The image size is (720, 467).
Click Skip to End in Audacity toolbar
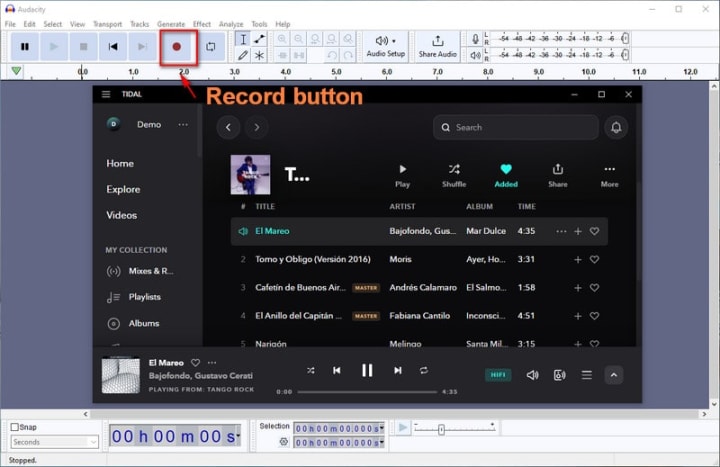pyautogui.click(x=142, y=46)
